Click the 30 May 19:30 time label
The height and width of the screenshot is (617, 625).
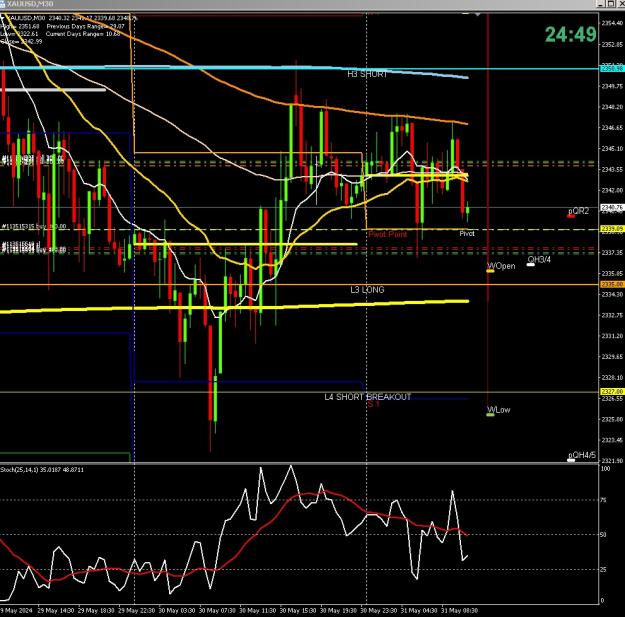coord(339,611)
